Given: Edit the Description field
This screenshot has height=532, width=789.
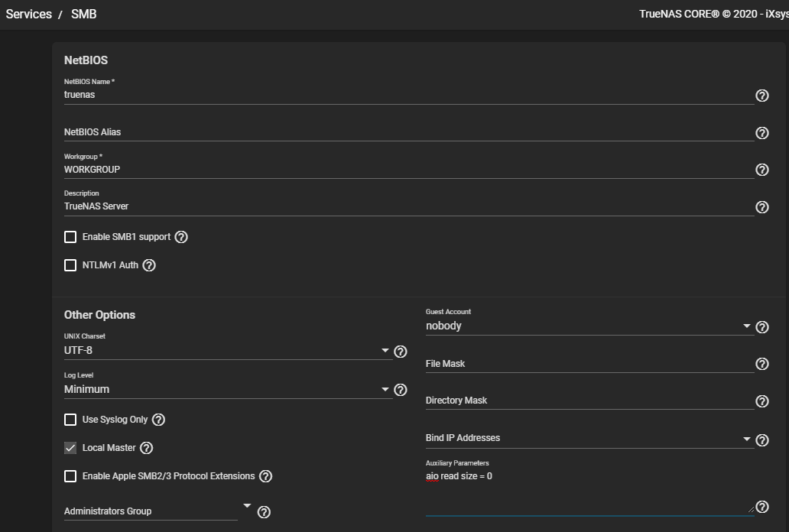Looking at the screenshot, I should 408,206.
